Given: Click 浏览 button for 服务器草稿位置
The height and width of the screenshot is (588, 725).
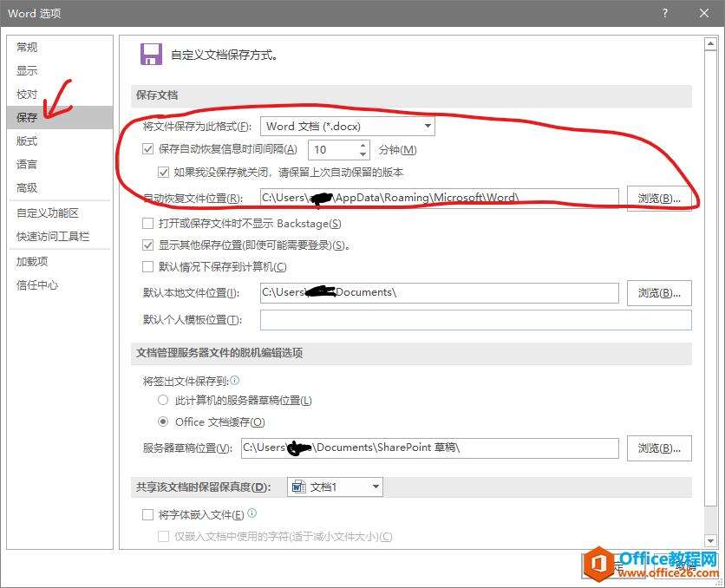Looking at the screenshot, I should point(659,448).
